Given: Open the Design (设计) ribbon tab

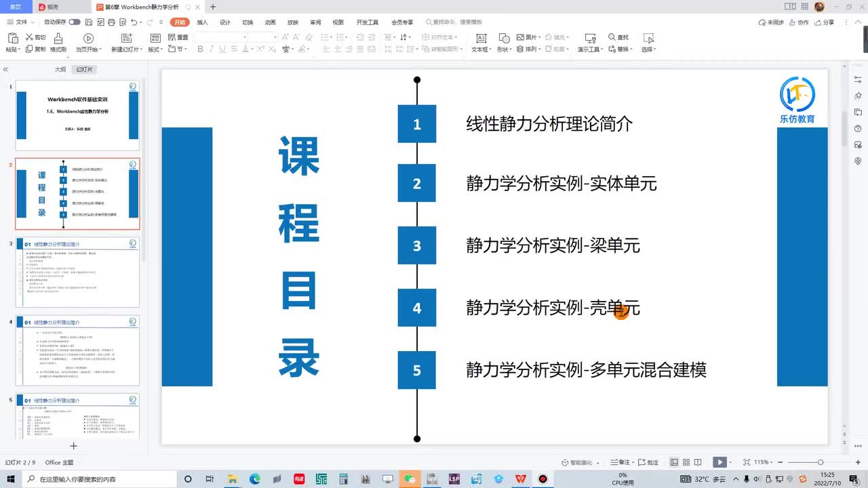Looking at the screenshot, I should coord(225,22).
